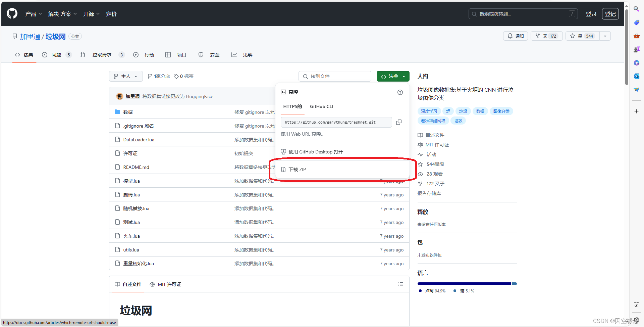644x327 pixels.
Task: Select the MIT 许可证 tab below file list
Action: [165, 284]
